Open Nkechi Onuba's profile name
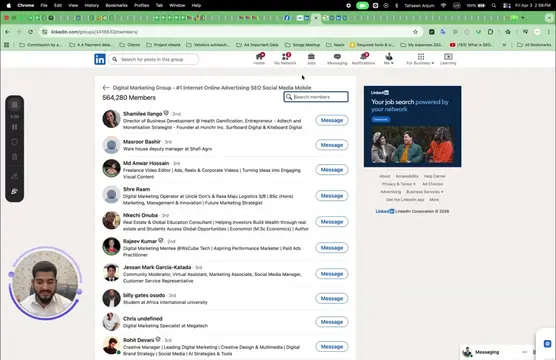Screen dimensions: 556x360 coord(140,215)
